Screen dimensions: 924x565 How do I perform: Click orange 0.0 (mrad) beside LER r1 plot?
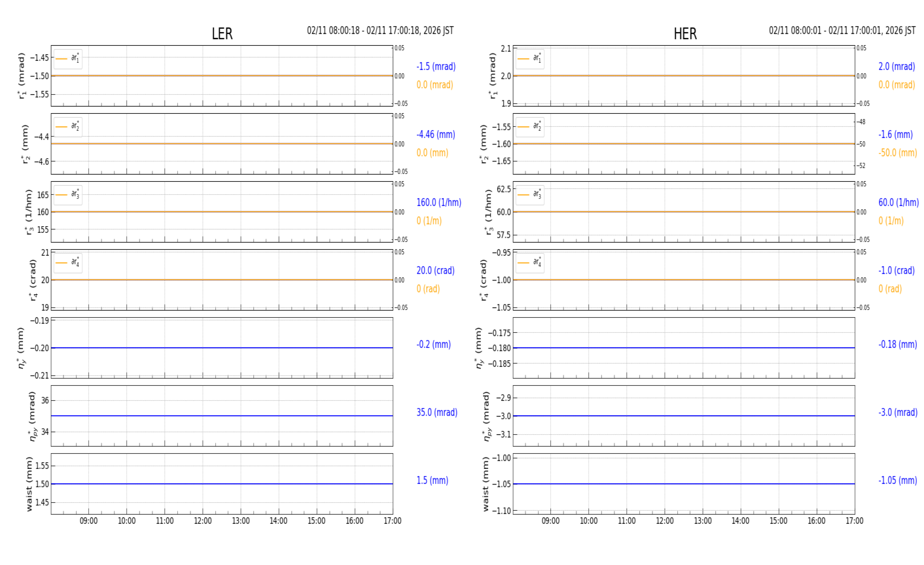pyautogui.click(x=435, y=85)
